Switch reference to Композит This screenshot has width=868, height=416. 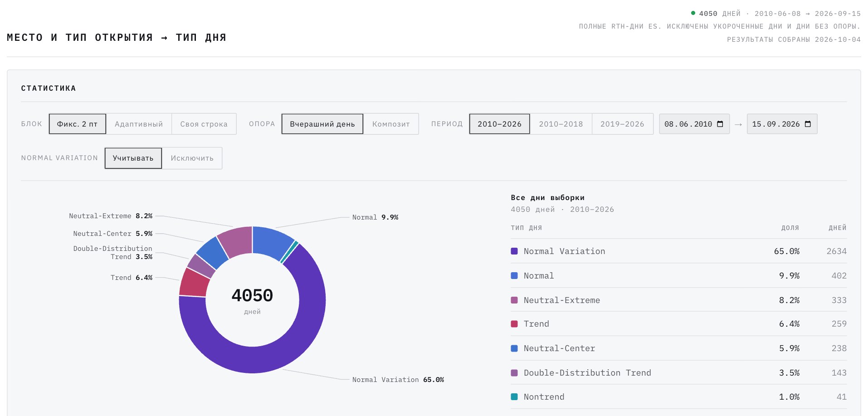pos(391,124)
